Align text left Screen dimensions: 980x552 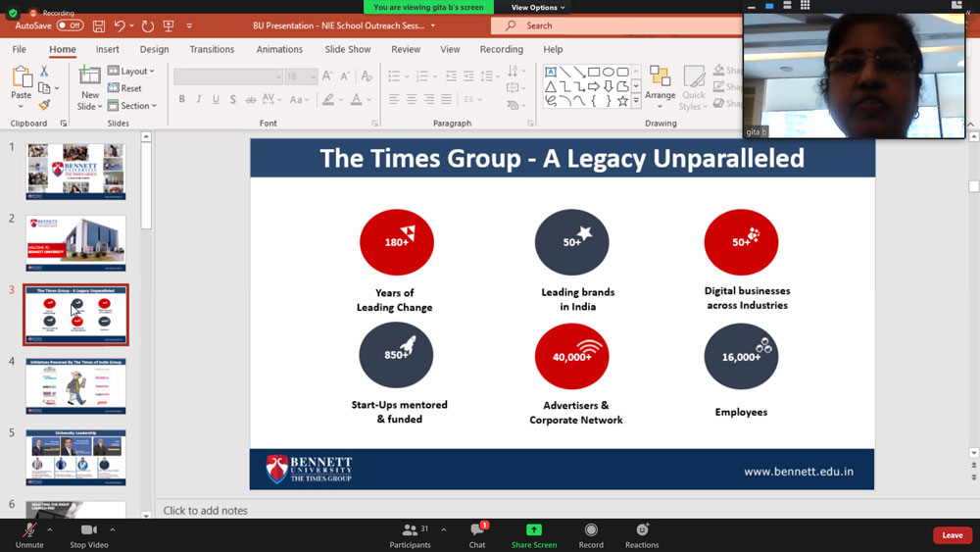394,99
